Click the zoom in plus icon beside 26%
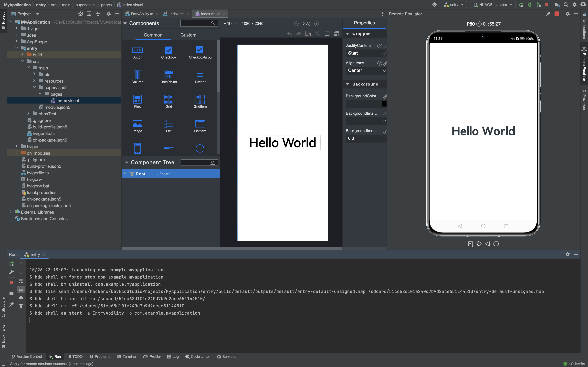 coord(317,24)
